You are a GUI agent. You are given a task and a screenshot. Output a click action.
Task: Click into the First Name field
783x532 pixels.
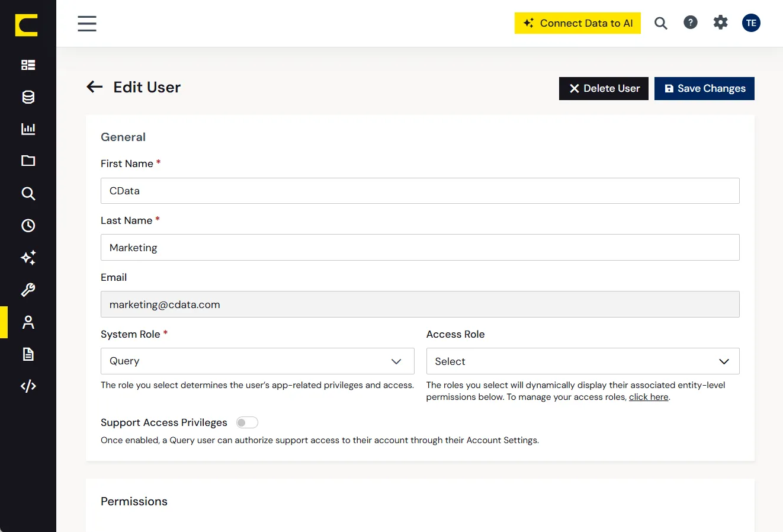420,191
